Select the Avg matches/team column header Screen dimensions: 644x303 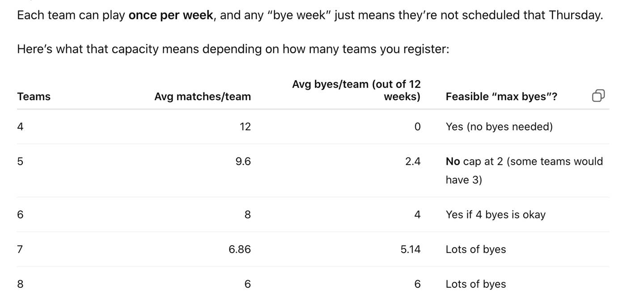click(203, 97)
